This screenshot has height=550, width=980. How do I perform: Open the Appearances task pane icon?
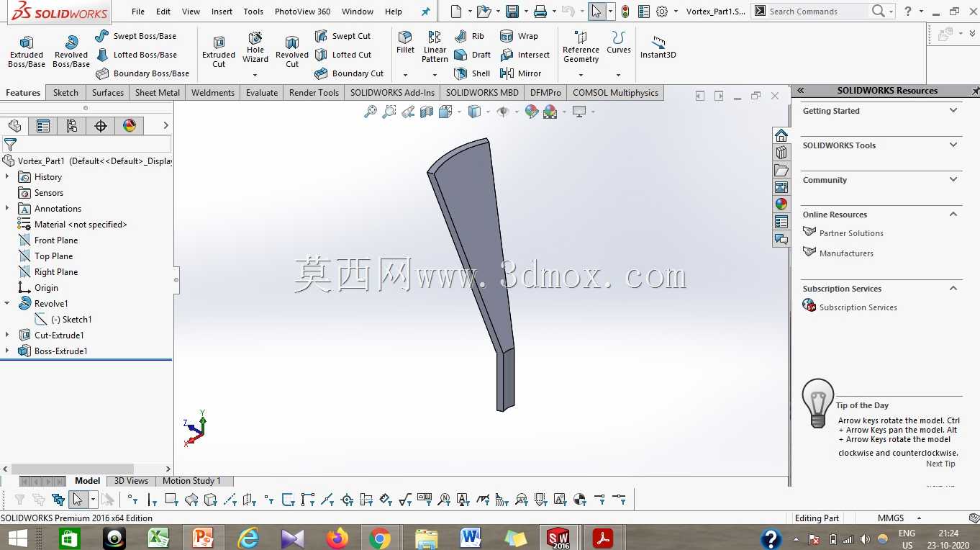click(x=781, y=204)
